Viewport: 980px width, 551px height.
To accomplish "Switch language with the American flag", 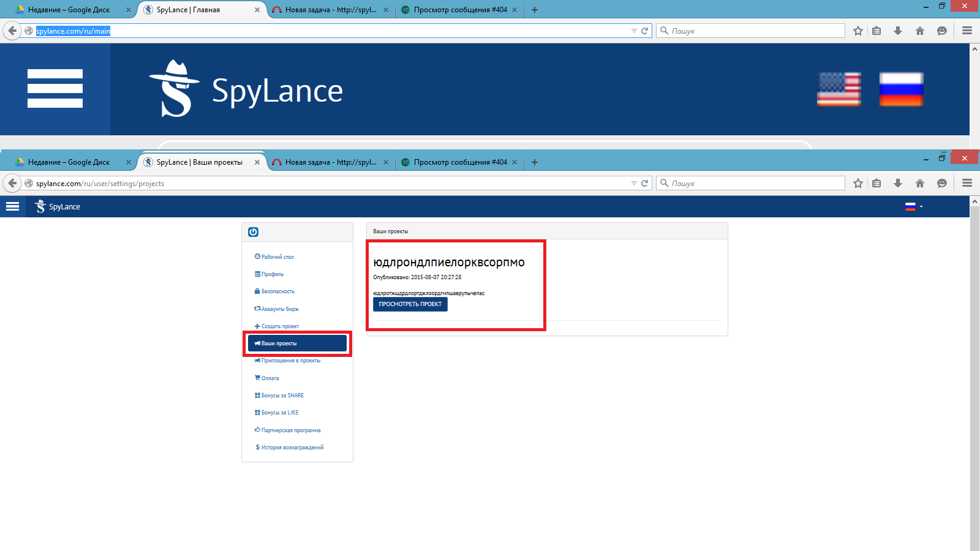I will click(839, 89).
